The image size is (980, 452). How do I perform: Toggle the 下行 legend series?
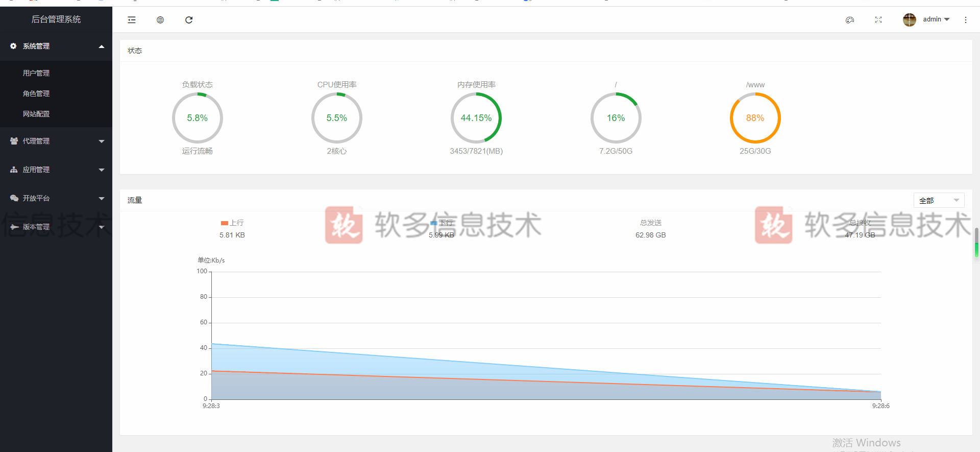[442, 223]
